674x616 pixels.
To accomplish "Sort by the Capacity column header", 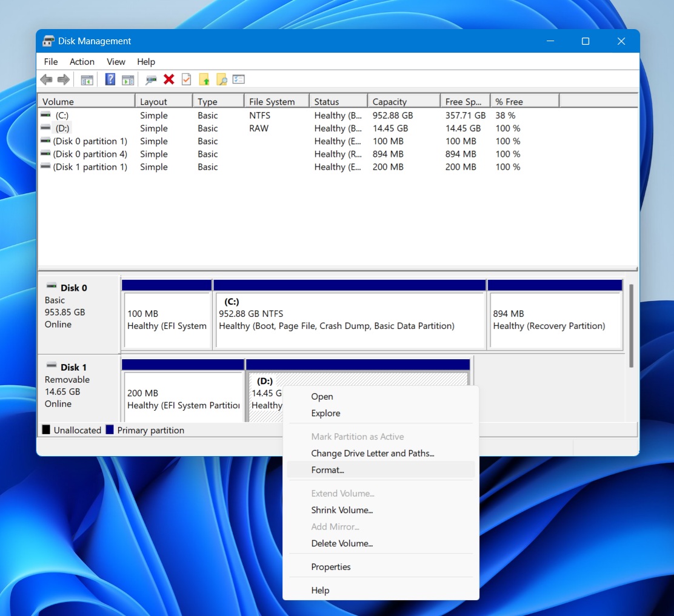I will point(404,101).
